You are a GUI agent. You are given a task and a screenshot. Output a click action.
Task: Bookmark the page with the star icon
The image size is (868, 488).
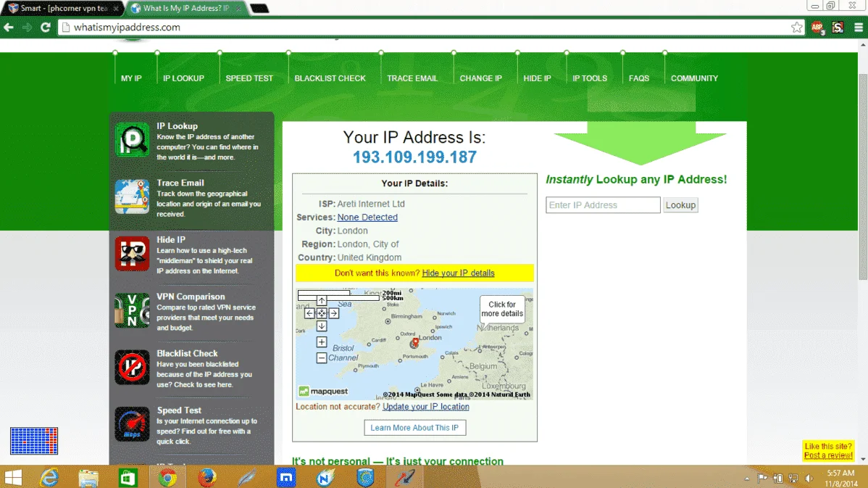tap(796, 27)
